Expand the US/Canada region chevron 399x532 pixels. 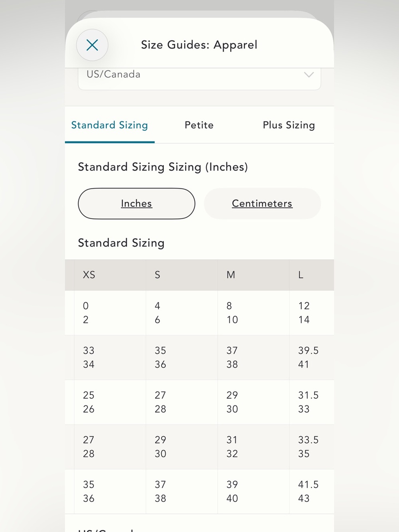point(309,75)
